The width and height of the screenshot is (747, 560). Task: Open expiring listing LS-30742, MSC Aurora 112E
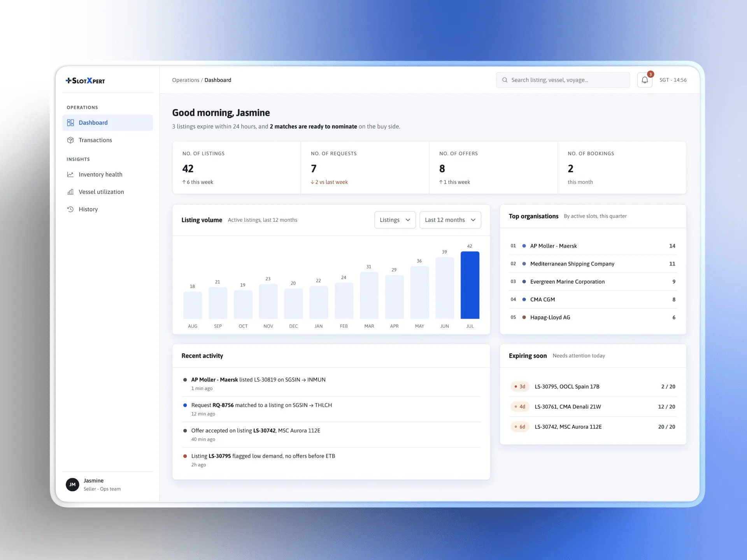(x=593, y=427)
